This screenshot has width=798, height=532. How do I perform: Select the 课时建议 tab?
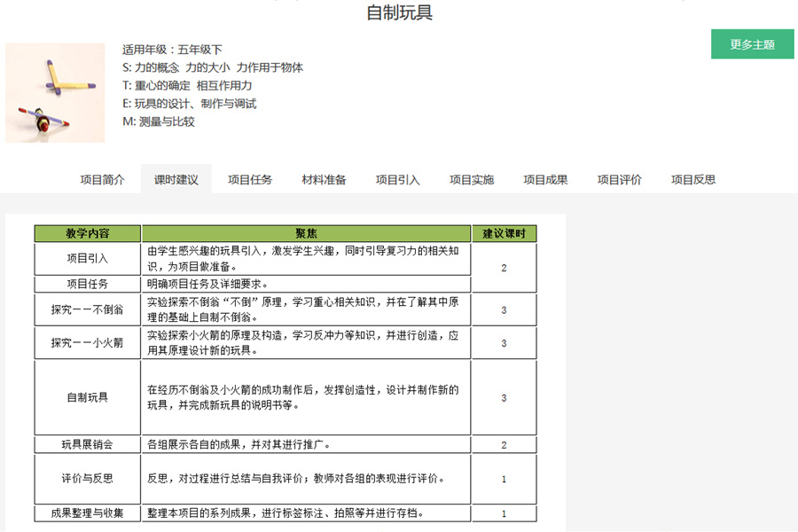176,179
